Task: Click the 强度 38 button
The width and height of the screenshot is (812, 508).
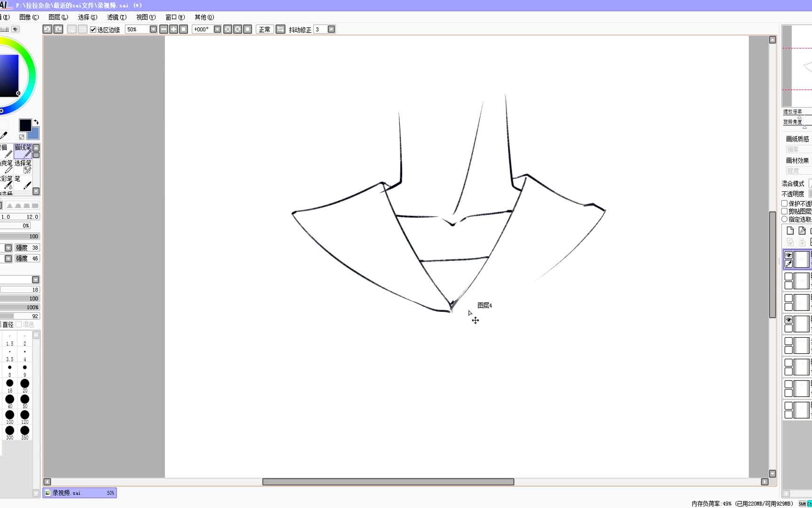Action: [27, 248]
